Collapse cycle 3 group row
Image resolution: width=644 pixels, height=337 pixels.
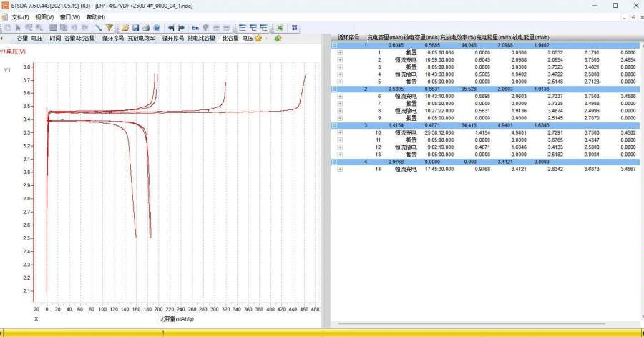coord(334,125)
